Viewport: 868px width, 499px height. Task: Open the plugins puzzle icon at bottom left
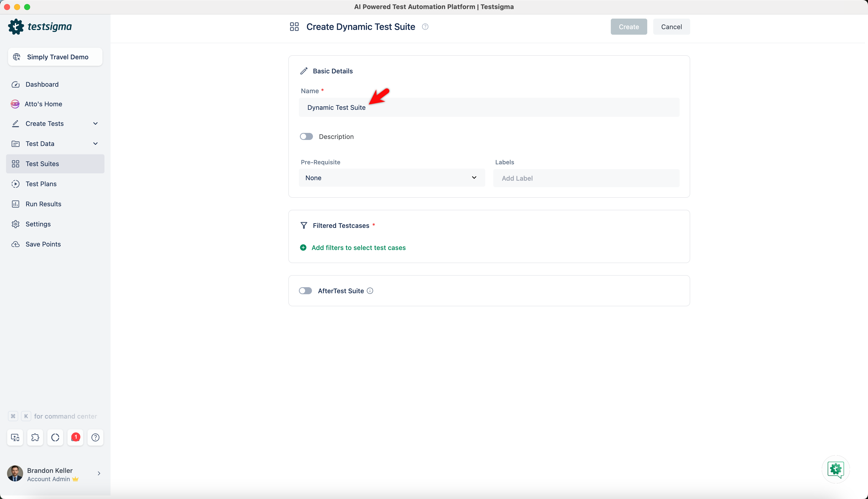coord(35,437)
